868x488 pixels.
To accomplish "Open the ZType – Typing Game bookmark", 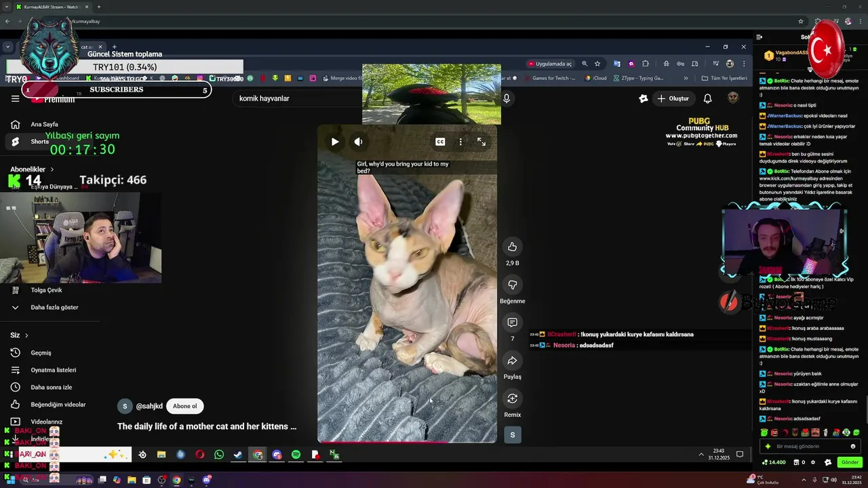I will click(638, 78).
